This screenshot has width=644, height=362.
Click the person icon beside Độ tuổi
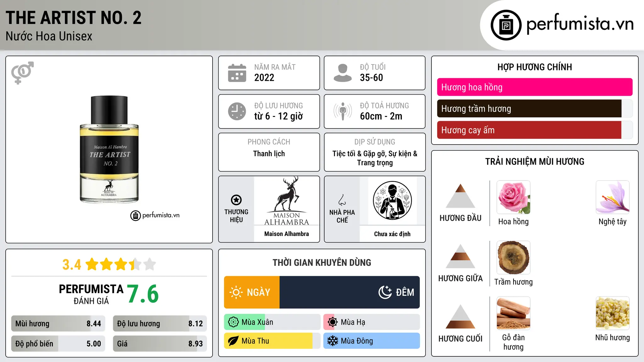(342, 73)
